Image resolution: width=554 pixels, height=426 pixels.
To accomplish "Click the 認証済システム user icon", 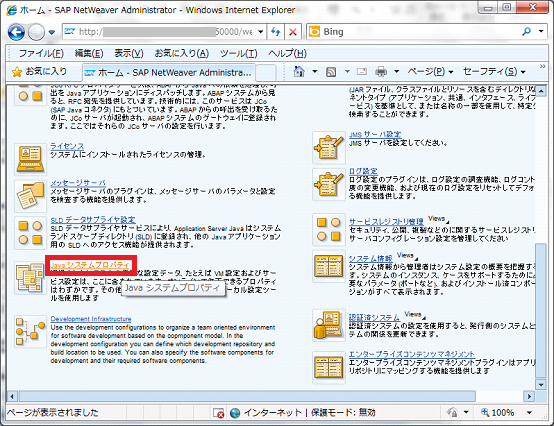I will [329, 325].
